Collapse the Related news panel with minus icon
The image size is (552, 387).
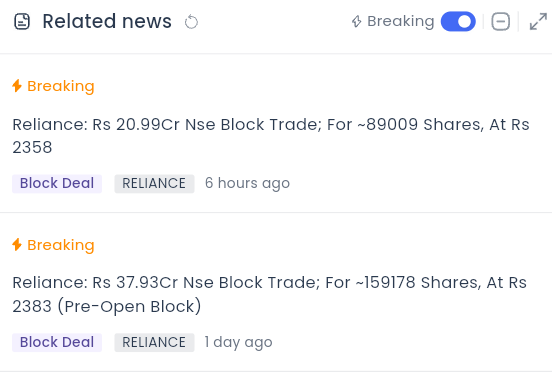tap(501, 21)
